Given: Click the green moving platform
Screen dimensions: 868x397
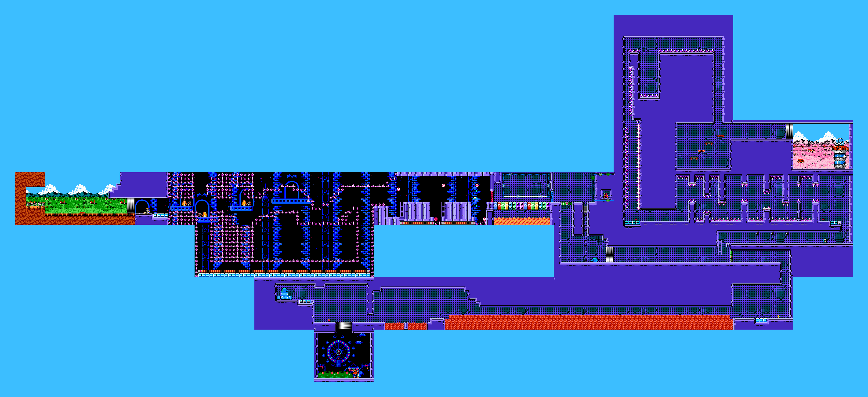Looking at the screenshot, I should [x=566, y=204].
